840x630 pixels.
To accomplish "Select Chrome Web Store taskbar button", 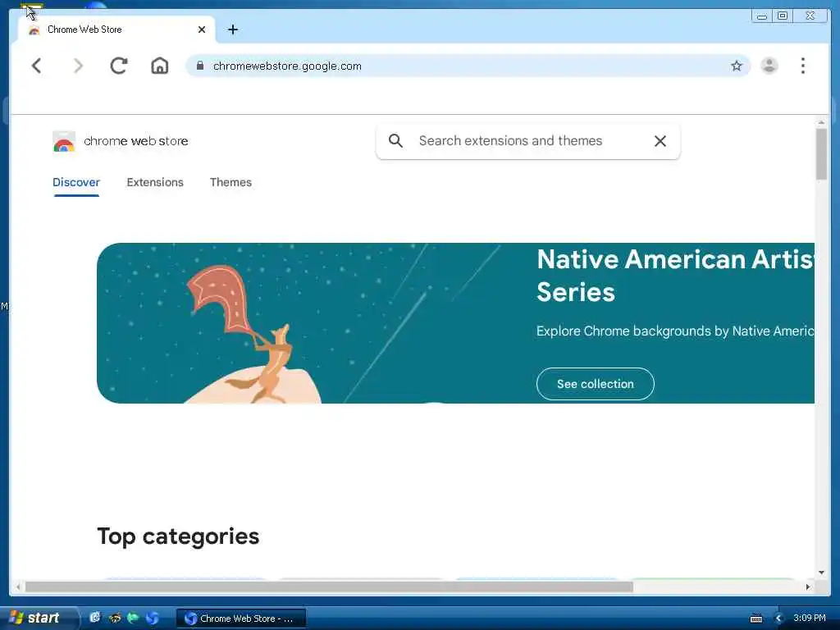I will coord(241,619).
